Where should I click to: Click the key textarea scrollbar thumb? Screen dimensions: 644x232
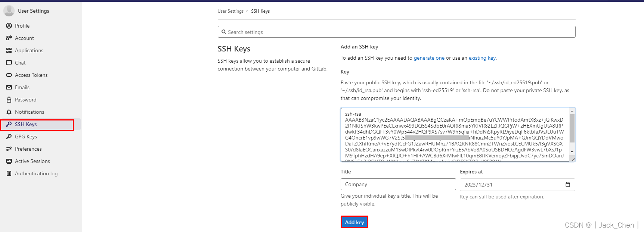[x=572, y=128]
